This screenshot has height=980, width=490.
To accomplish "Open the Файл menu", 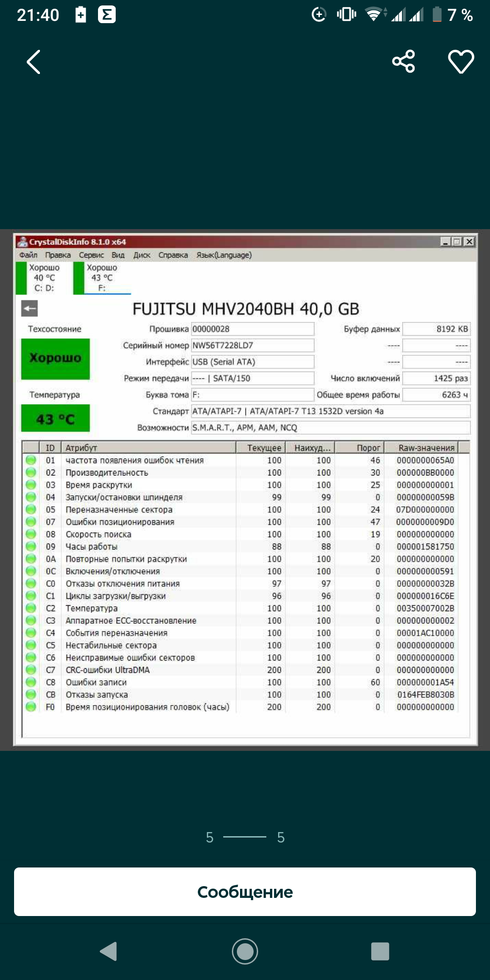I will 28,255.
